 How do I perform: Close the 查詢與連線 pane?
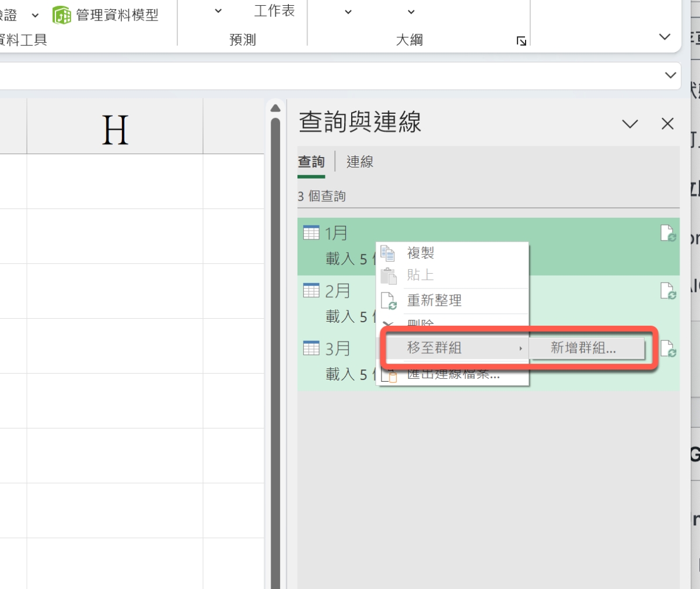[x=668, y=124]
